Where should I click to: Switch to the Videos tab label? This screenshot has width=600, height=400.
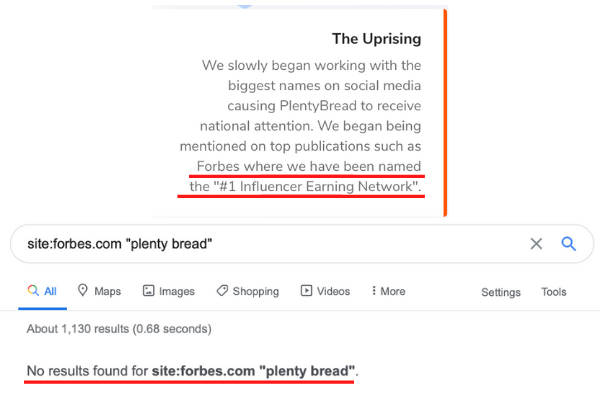click(x=333, y=292)
